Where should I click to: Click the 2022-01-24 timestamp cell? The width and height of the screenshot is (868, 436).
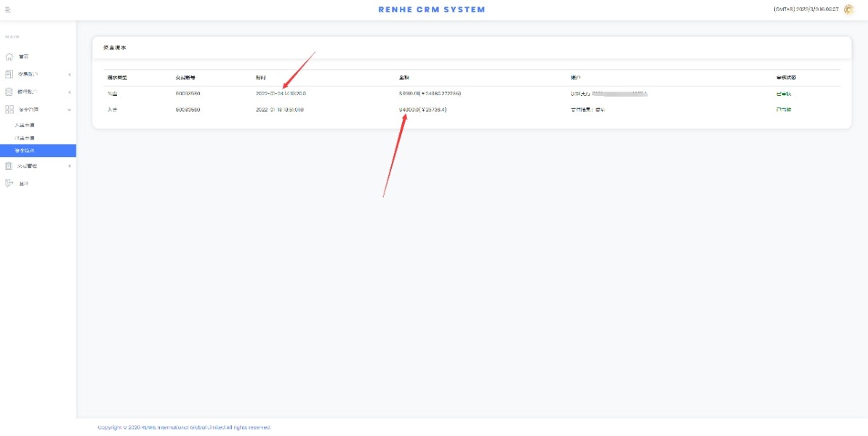pyautogui.click(x=281, y=94)
